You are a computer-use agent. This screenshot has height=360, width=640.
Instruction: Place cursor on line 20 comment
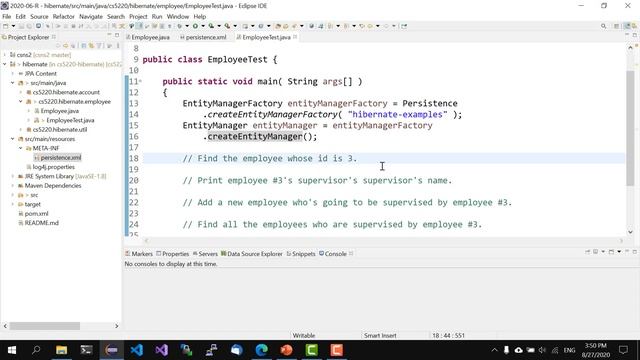coord(317,180)
